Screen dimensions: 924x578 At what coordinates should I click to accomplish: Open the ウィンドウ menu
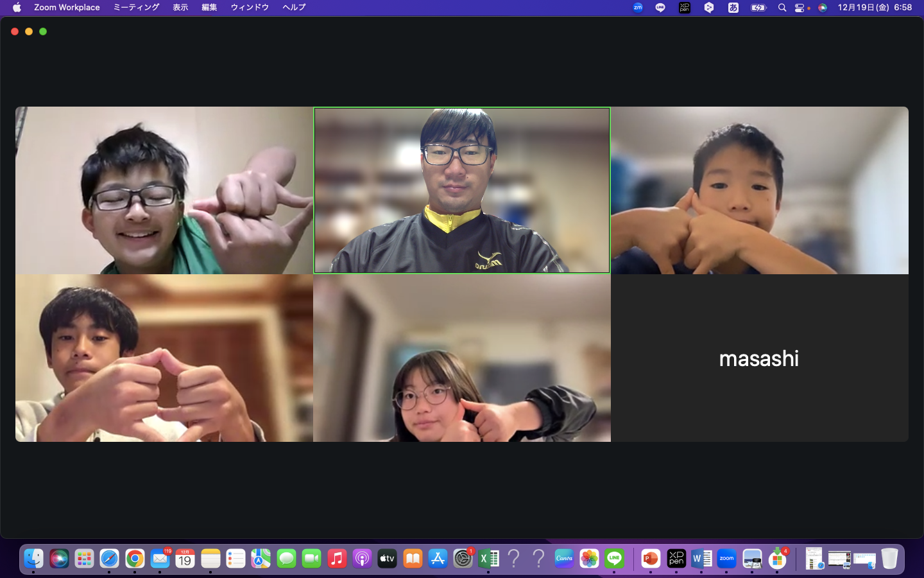250,8
